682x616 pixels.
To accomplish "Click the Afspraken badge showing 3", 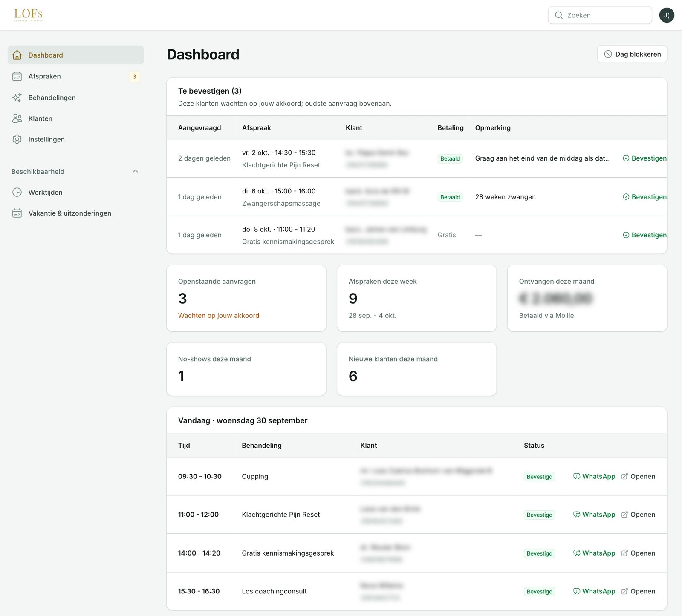I will (x=134, y=77).
